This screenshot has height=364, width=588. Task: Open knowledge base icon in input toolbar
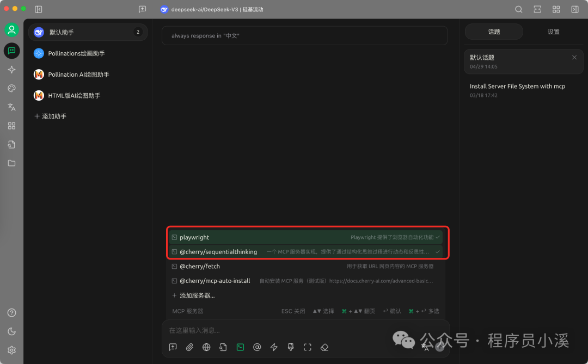click(223, 347)
